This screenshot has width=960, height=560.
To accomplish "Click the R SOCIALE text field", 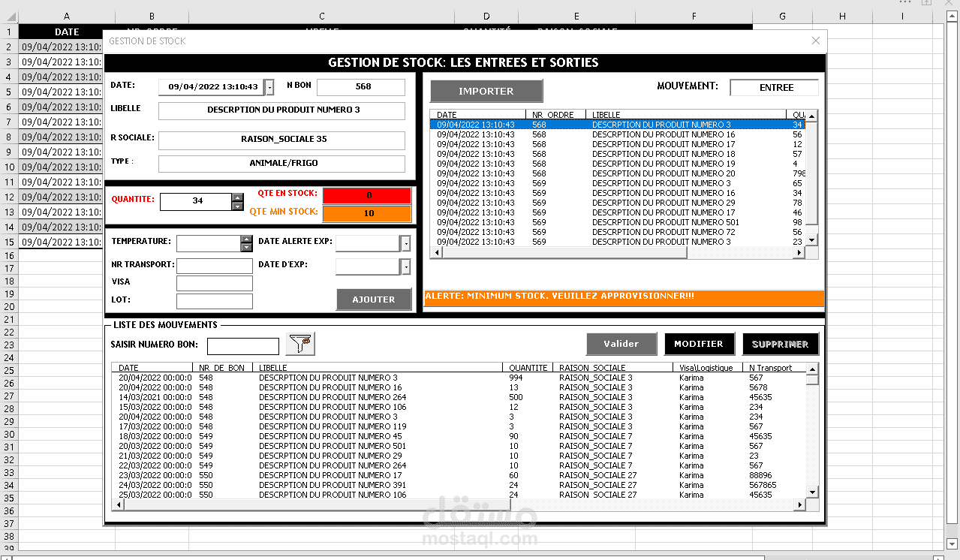I will click(281, 140).
